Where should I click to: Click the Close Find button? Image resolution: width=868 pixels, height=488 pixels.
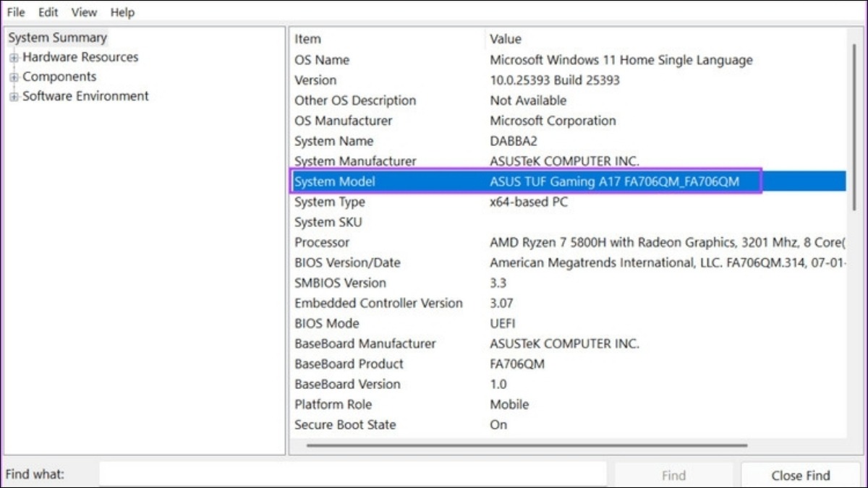coord(801,475)
